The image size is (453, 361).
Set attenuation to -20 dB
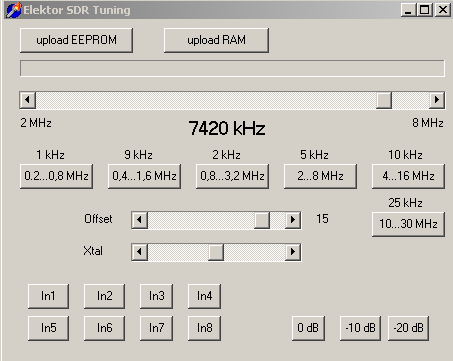click(x=408, y=328)
